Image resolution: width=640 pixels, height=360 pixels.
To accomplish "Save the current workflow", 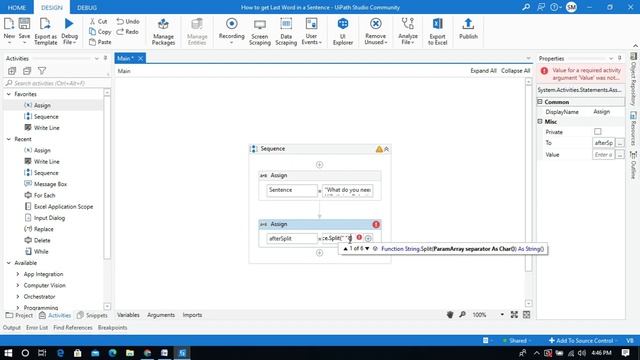I will (x=24, y=30).
